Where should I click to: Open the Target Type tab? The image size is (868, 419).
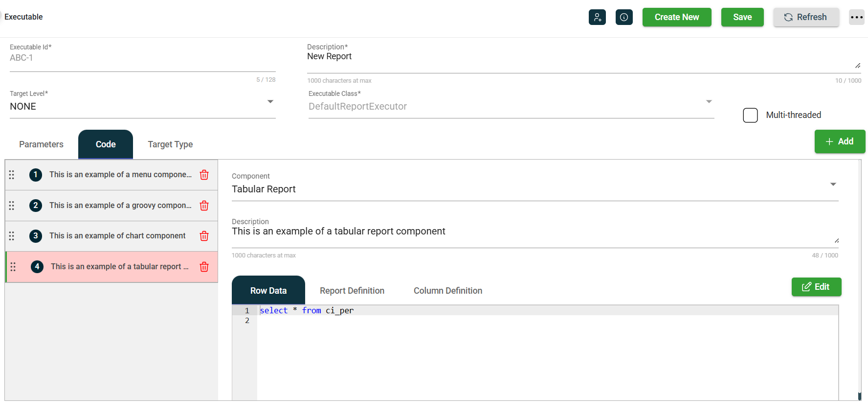click(170, 144)
